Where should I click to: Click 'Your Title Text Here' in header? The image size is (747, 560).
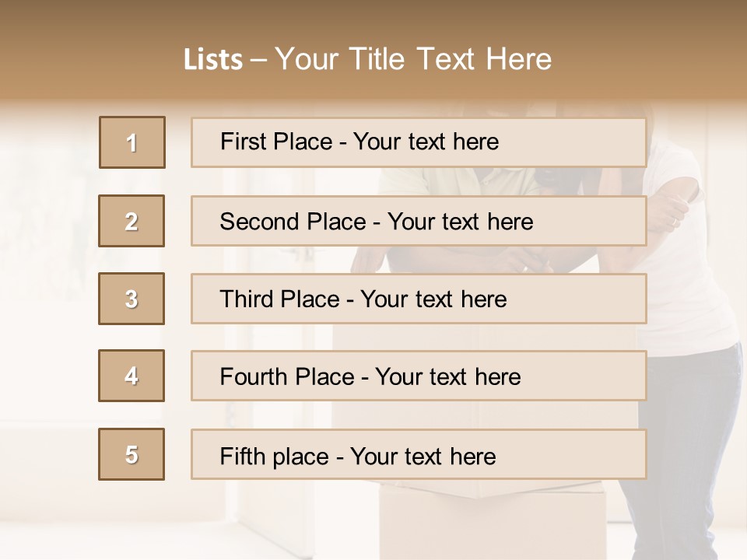[x=413, y=59]
